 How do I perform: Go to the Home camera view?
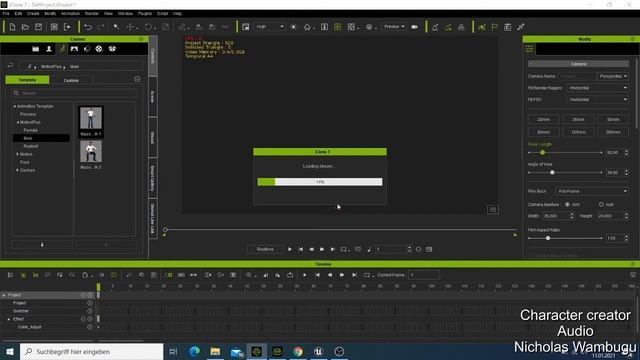(x=307, y=27)
